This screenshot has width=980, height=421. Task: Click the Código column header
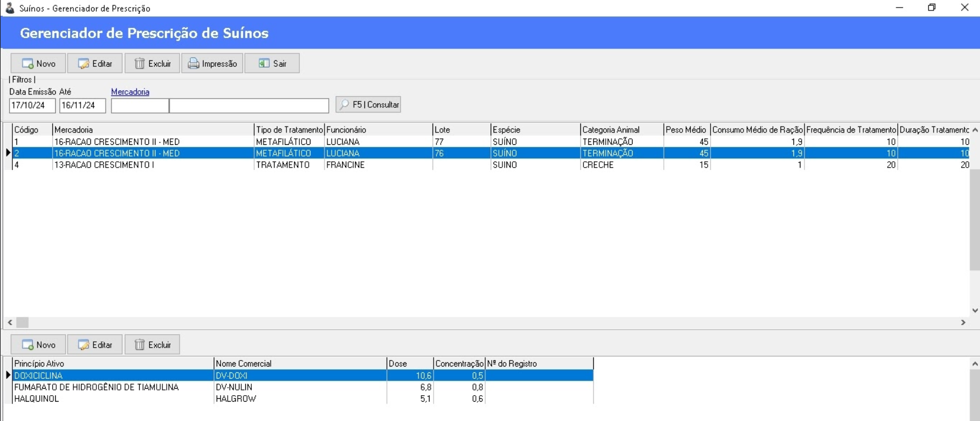[x=32, y=130]
